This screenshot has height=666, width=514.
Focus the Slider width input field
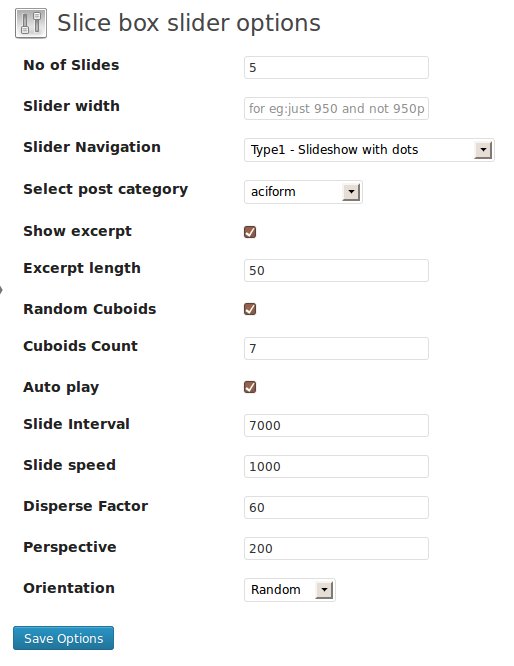click(336, 109)
